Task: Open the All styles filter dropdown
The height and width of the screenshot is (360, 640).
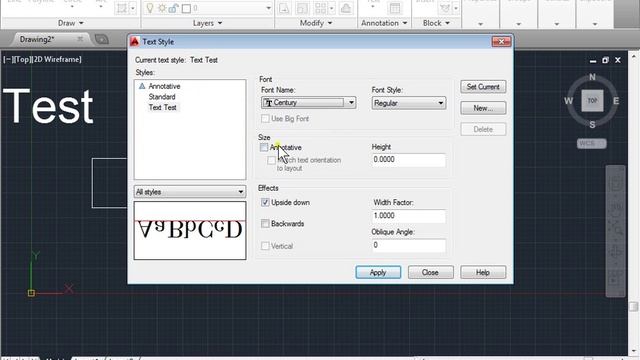Action: (190, 192)
